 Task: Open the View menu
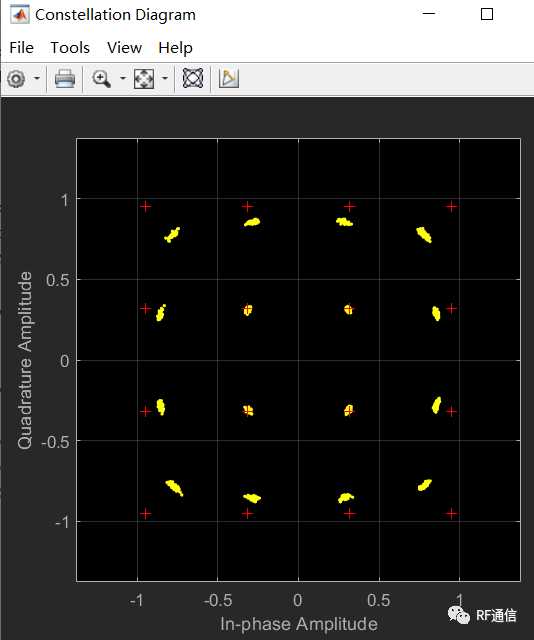click(x=125, y=48)
